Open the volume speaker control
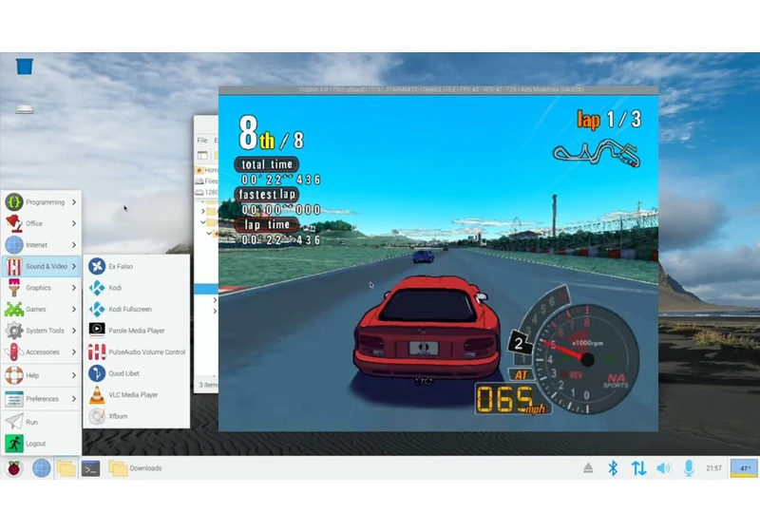The width and height of the screenshot is (760, 532). pyautogui.click(x=663, y=468)
